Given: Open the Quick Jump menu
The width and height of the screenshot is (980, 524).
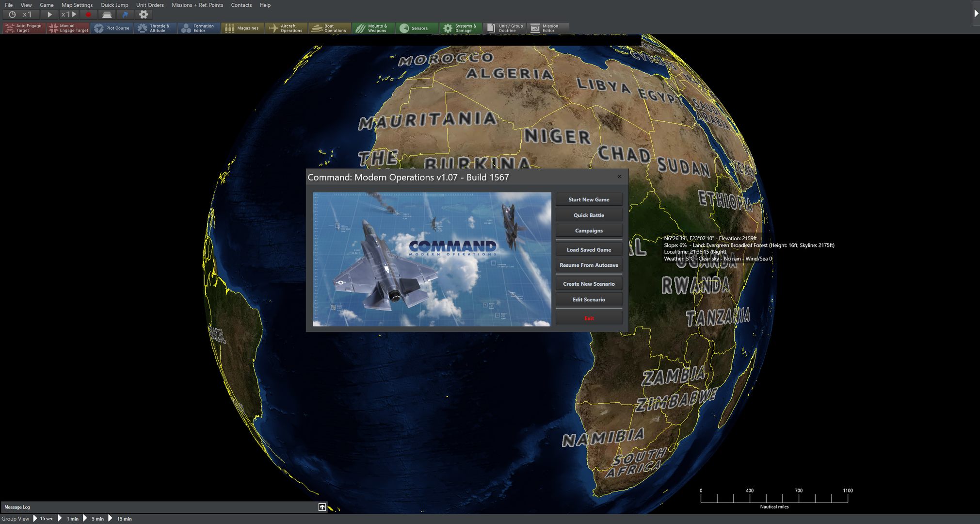Looking at the screenshot, I should click(114, 5).
